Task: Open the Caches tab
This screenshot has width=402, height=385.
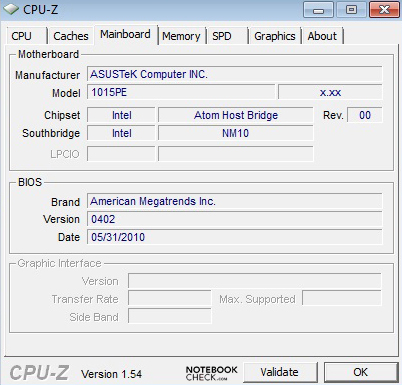Action: tap(71, 36)
